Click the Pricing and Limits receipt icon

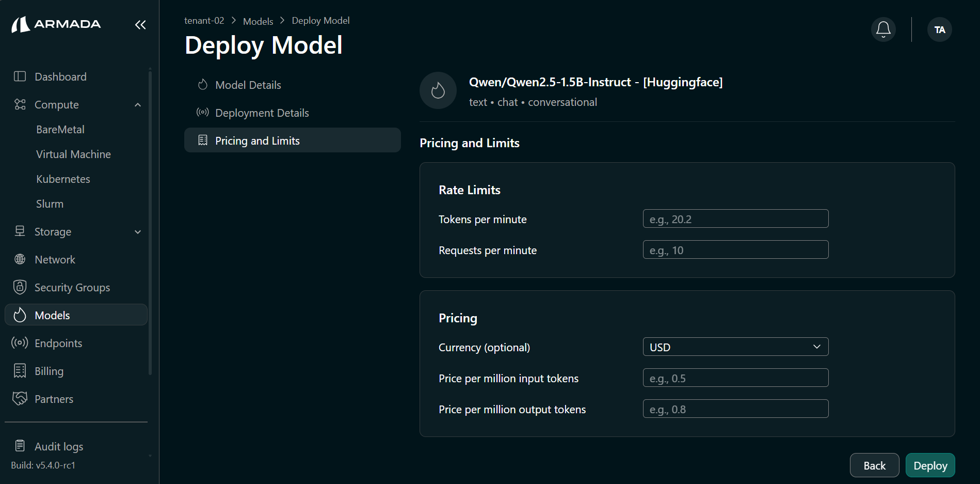click(x=203, y=140)
